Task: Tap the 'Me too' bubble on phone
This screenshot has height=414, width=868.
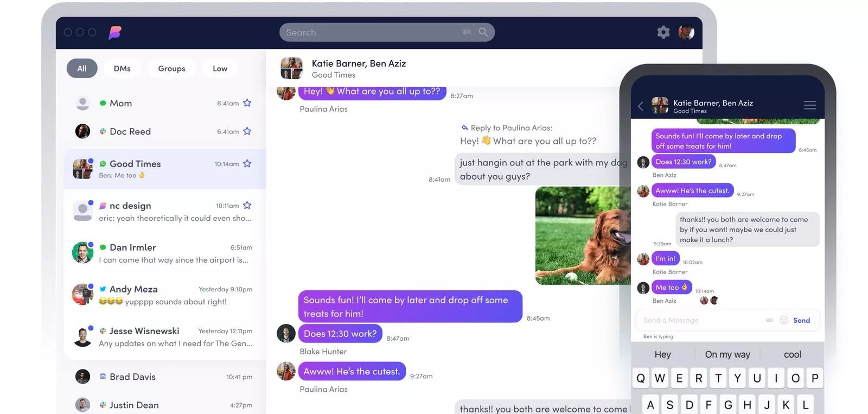Action: (671, 288)
